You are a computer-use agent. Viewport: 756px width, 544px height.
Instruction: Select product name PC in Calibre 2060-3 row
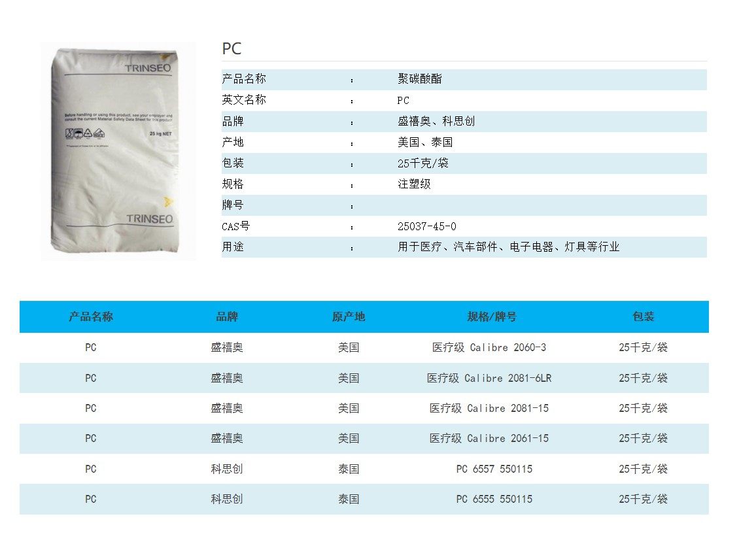point(91,347)
